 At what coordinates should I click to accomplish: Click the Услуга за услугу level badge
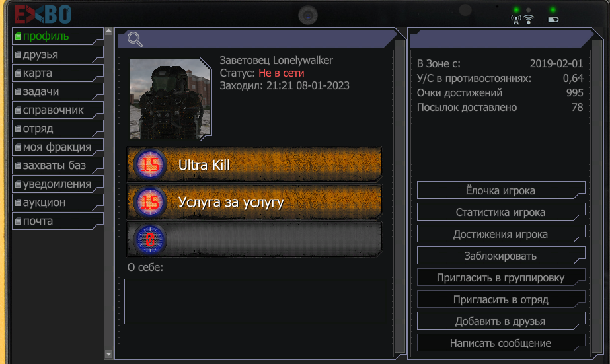point(150,202)
